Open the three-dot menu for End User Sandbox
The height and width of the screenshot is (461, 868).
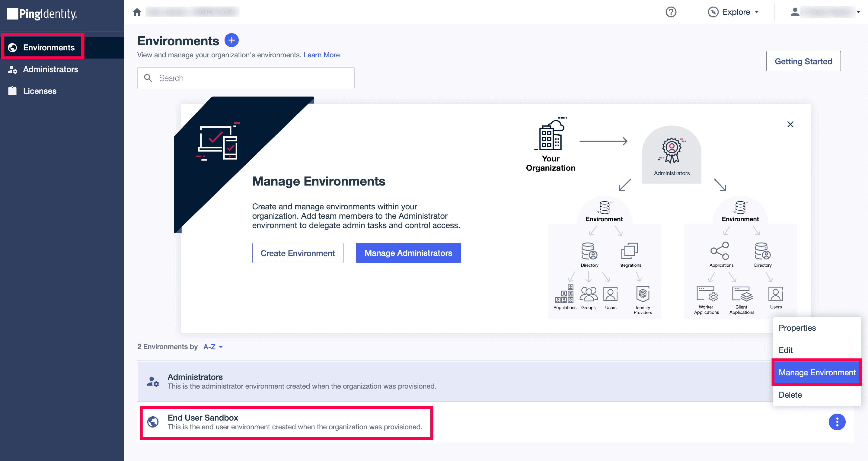[837, 421]
